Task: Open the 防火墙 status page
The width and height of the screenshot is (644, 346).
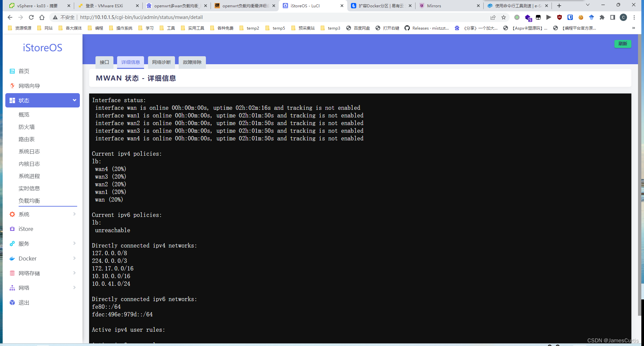Action: (x=27, y=127)
